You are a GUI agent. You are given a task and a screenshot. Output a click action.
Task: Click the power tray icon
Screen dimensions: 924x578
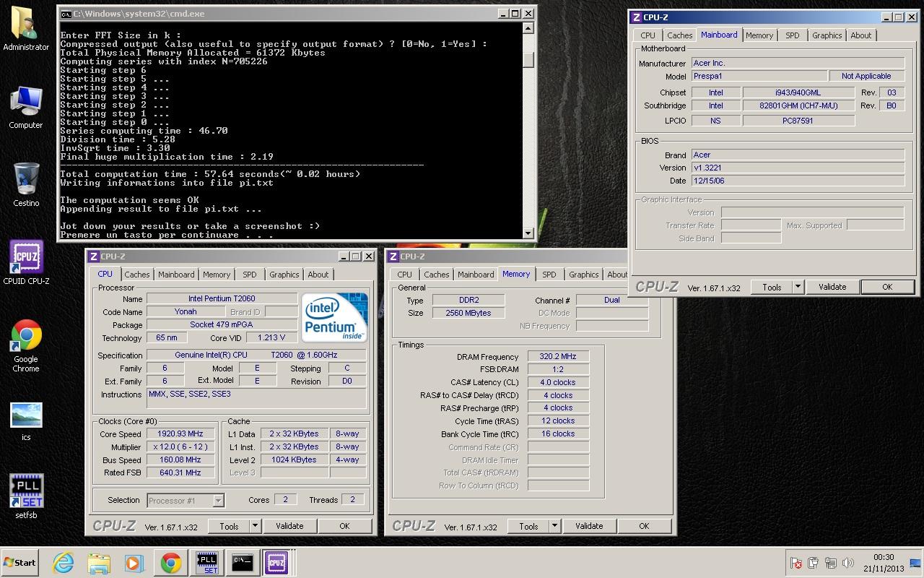[814, 563]
